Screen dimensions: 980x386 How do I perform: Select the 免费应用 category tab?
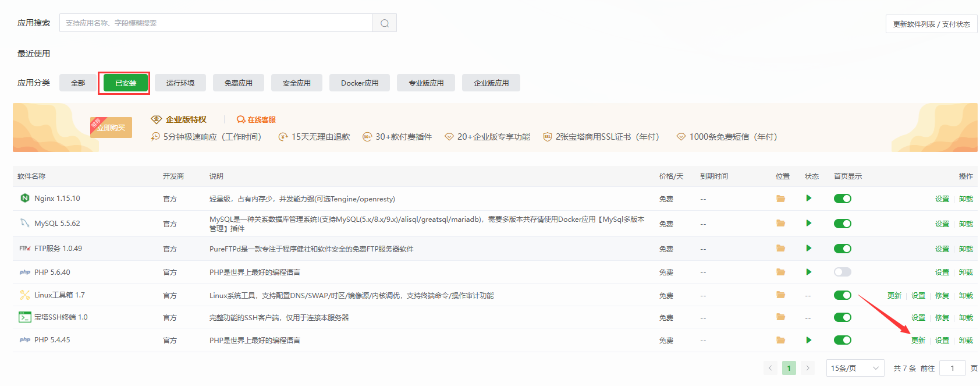point(239,83)
